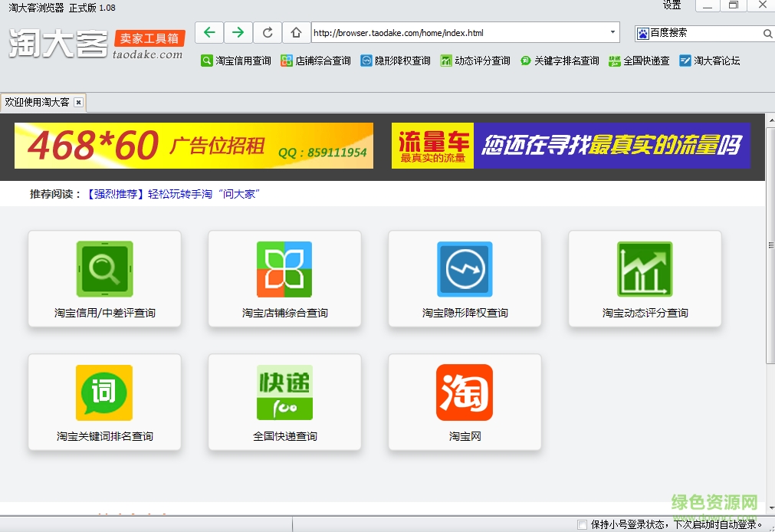The width and height of the screenshot is (775, 532).
Task: Click the green back arrow button
Action: click(x=209, y=32)
